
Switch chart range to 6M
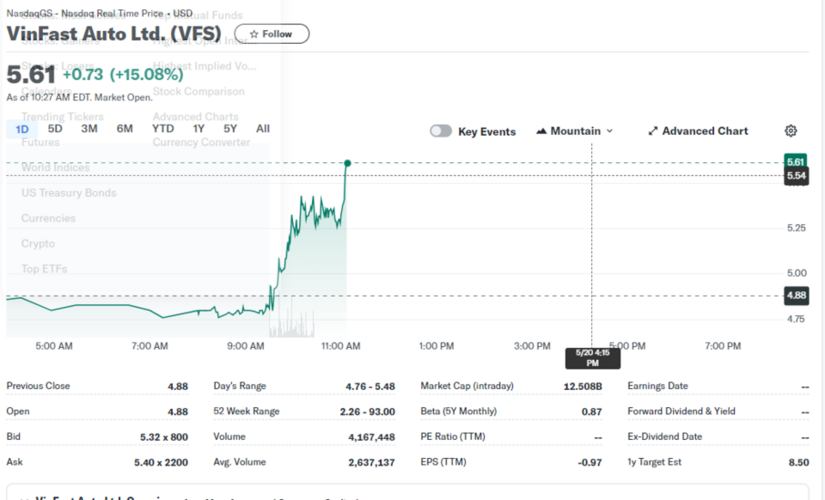125,129
